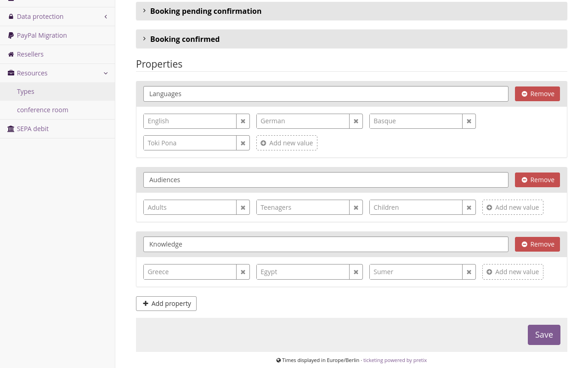Add new value to Languages property
Image resolution: width=588 pixels, height=368 pixels.
tap(287, 143)
